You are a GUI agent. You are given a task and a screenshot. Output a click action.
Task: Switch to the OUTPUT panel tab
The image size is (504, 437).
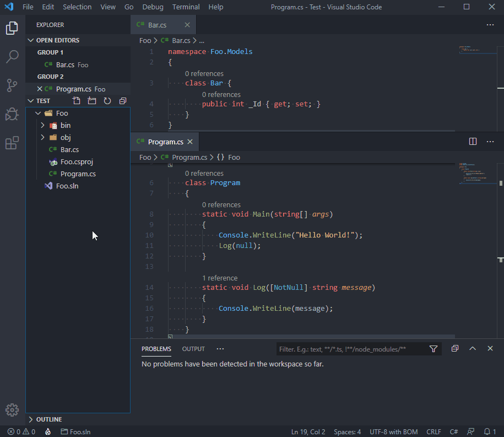tap(193, 349)
